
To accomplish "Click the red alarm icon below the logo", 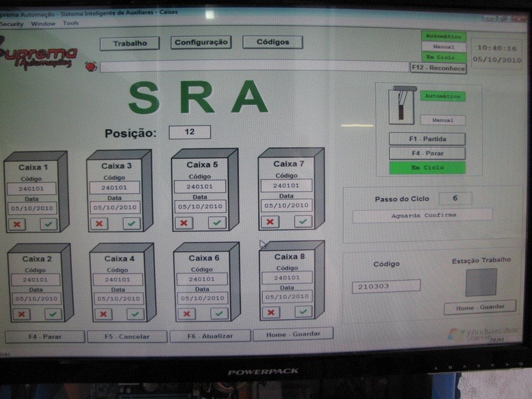I will 90,66.
